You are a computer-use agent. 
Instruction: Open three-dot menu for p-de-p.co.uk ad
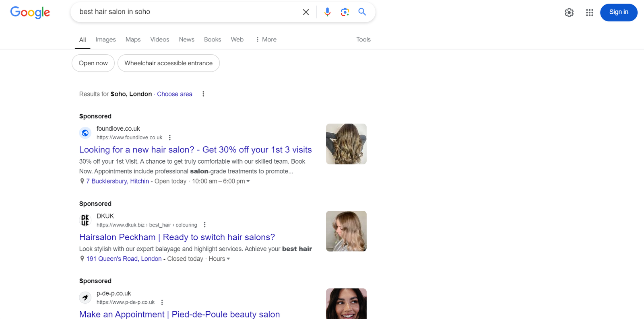point(162,302)
